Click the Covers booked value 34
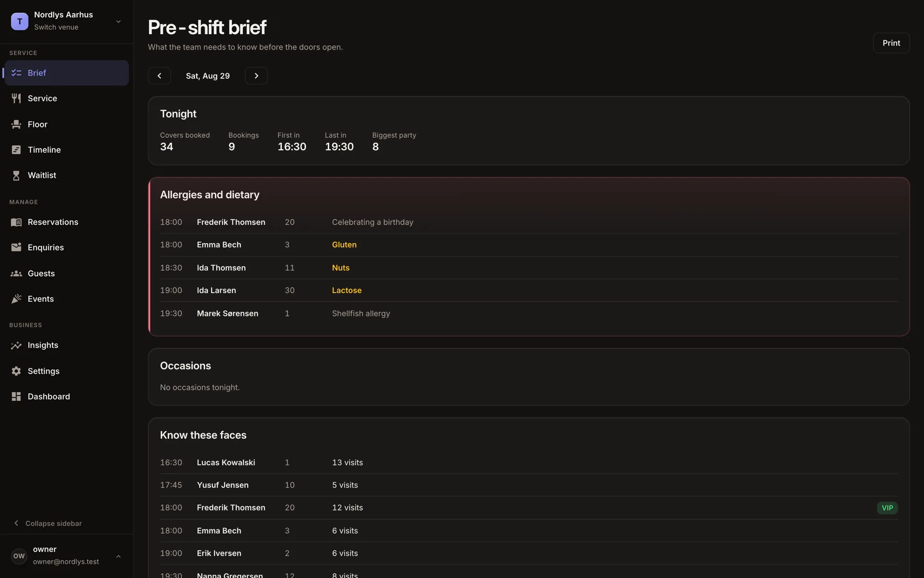924x578 pixels. (166, 147)
